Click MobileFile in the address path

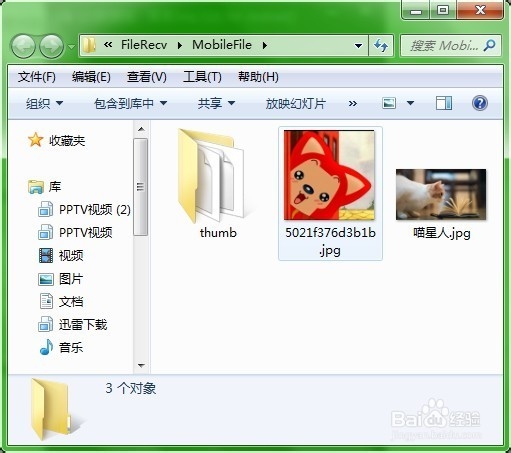222,45
